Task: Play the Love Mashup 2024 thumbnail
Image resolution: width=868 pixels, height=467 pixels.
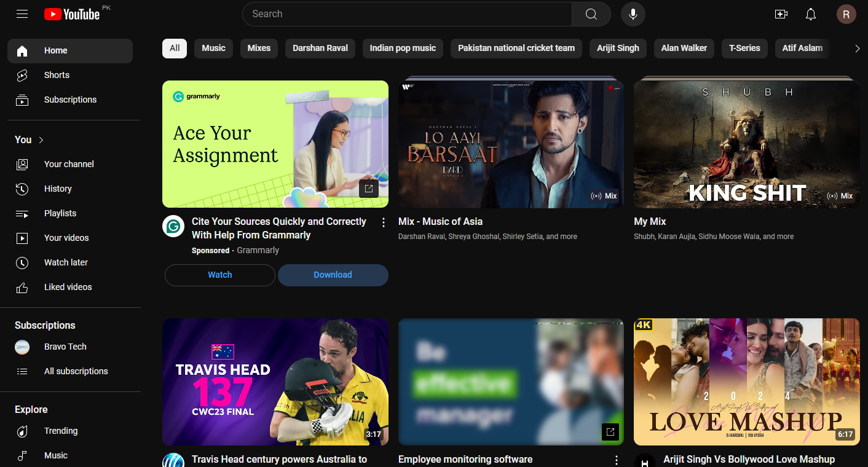Action: pyautogui.click(x=747, y=382)
